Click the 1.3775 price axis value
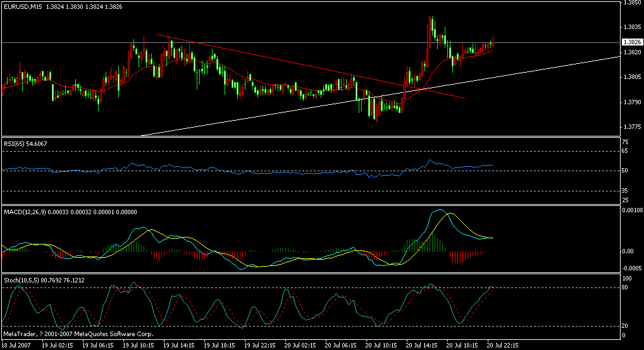 (632, 127)
